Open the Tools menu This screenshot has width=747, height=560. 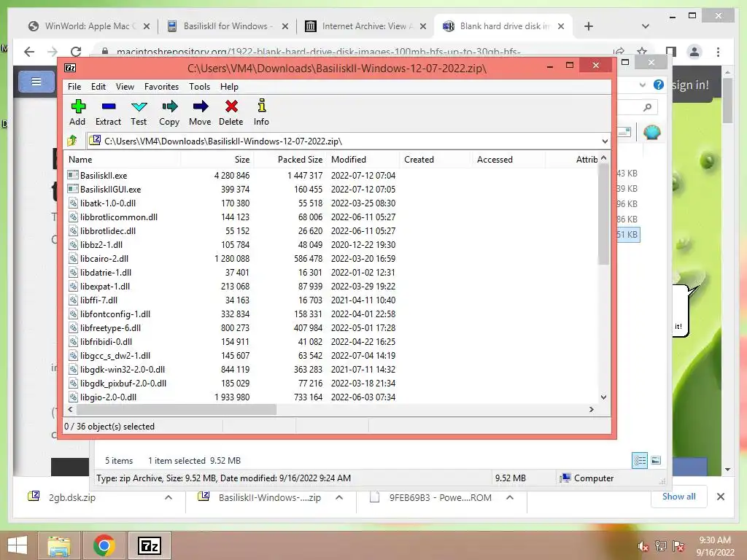pyautogui.click(x=199, y=87)
